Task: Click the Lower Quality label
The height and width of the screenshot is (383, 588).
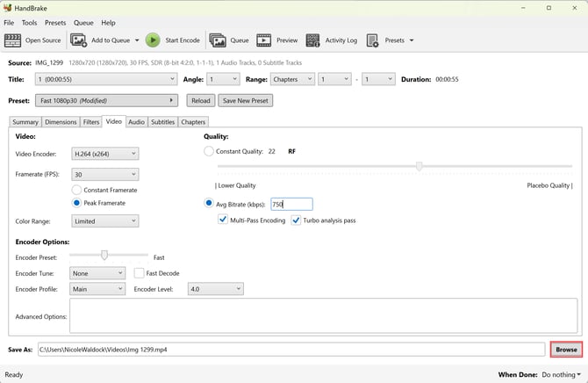Action: coord(235,185)
